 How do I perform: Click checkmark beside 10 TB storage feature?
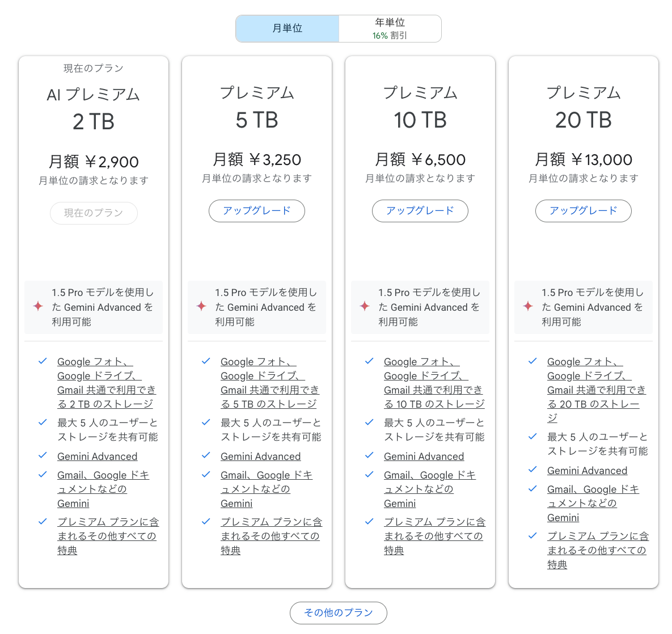(x=369, y=361)
